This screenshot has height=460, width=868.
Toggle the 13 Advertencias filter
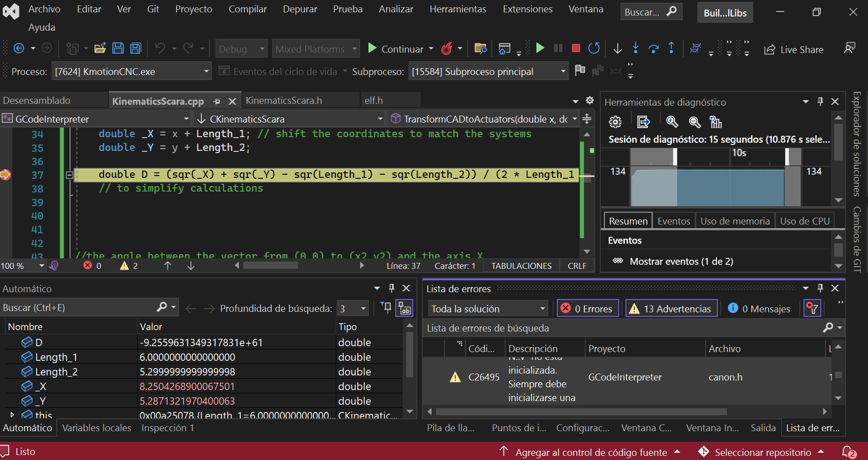[x=671, y=309]
